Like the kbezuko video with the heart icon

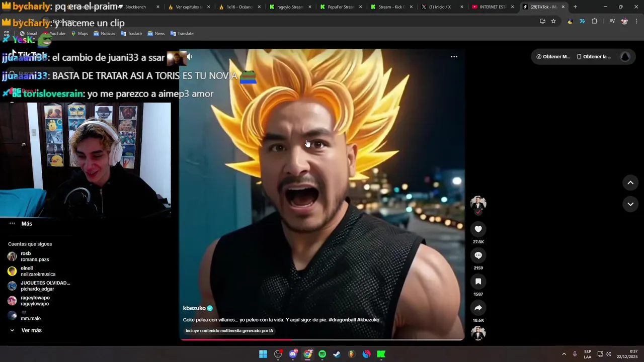click(478, 229)
